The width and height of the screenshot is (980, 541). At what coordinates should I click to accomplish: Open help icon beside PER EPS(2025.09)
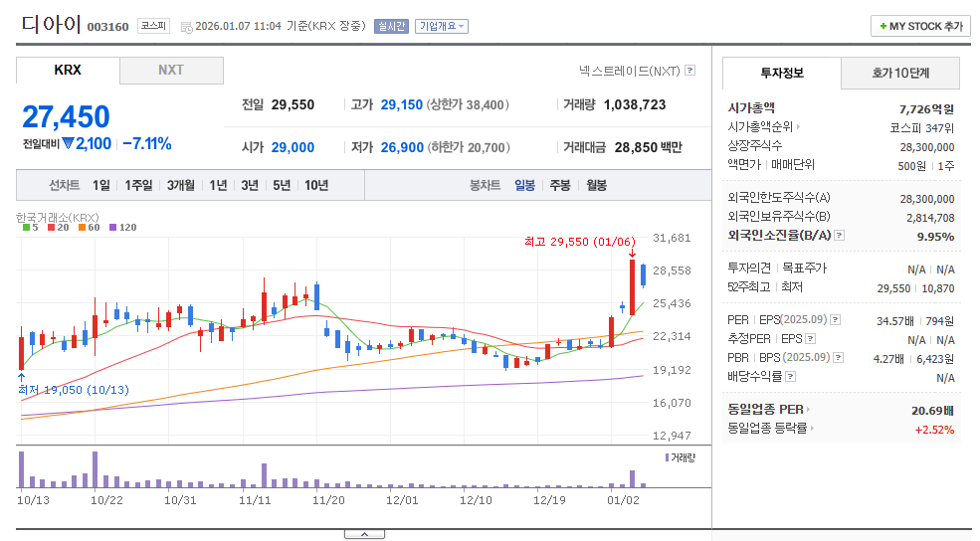coord(835,320)
